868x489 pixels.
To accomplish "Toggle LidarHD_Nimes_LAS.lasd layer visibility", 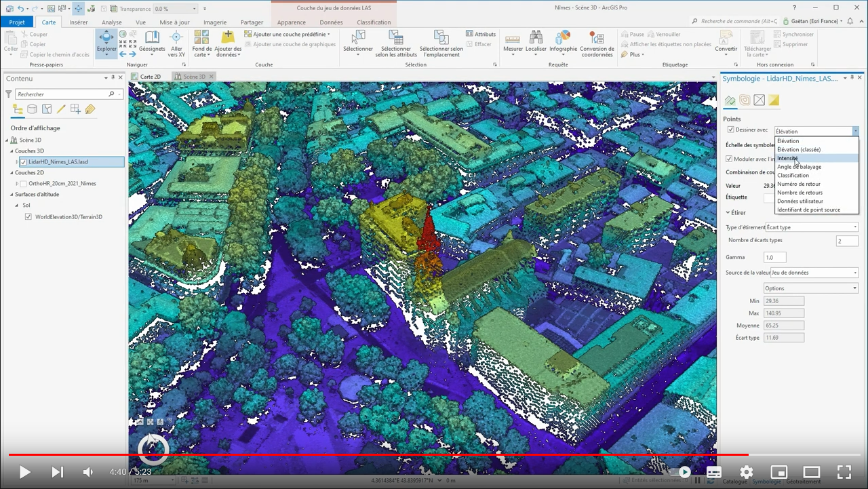I will (24, 162).
